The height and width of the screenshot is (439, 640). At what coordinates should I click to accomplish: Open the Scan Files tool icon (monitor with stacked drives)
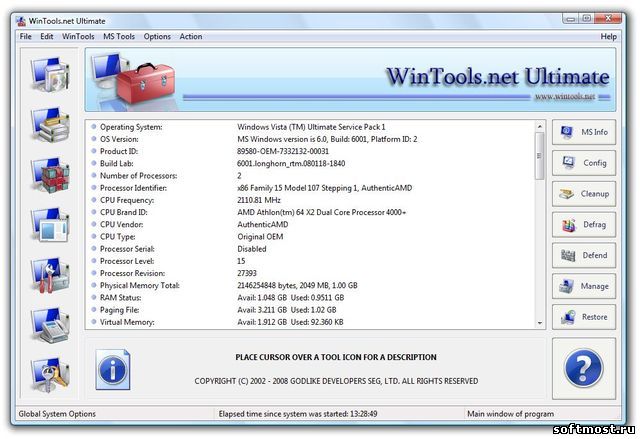50,125
